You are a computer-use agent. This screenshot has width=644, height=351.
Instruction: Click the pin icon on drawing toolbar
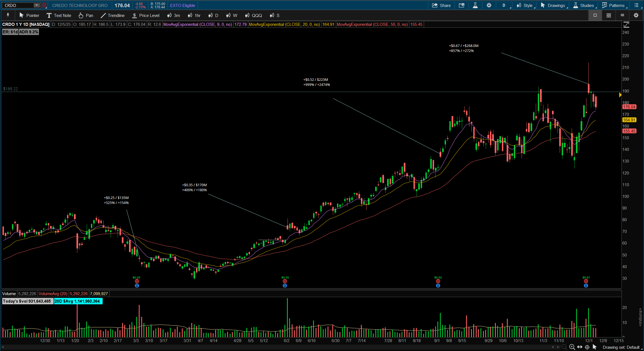click(x=8, y=15)
